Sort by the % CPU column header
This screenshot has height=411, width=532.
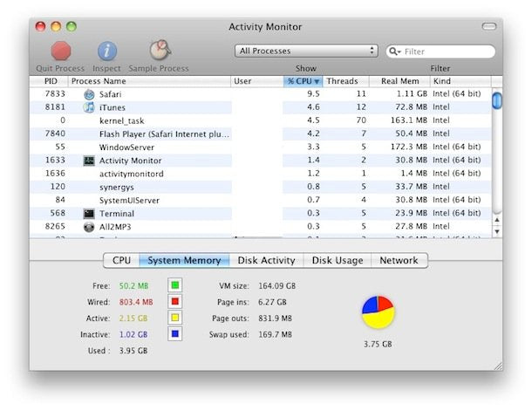point(304,81)
